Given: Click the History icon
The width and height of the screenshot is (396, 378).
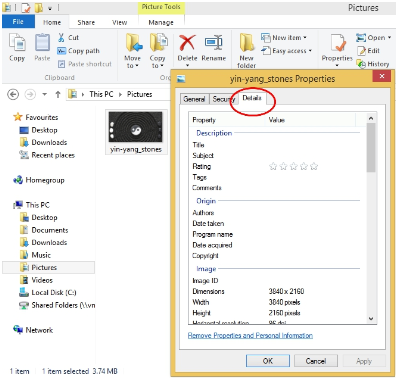Looking at the screenshot, I should [373, 64].
